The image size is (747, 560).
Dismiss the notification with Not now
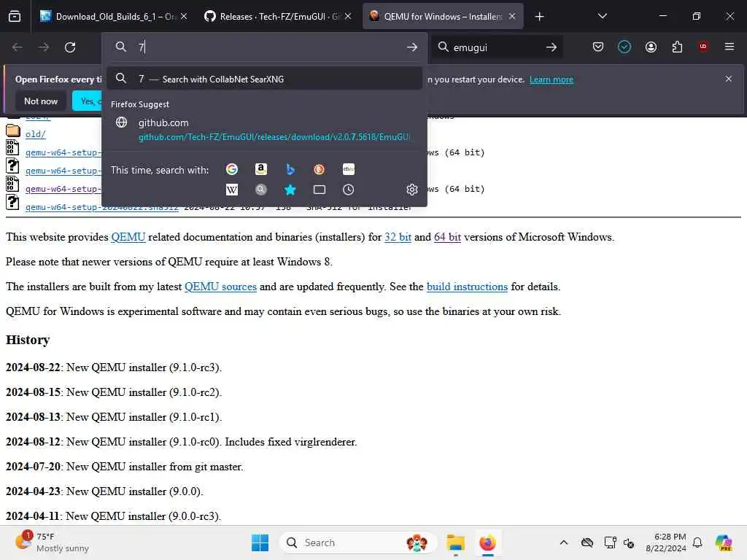[x=41, y=101]
